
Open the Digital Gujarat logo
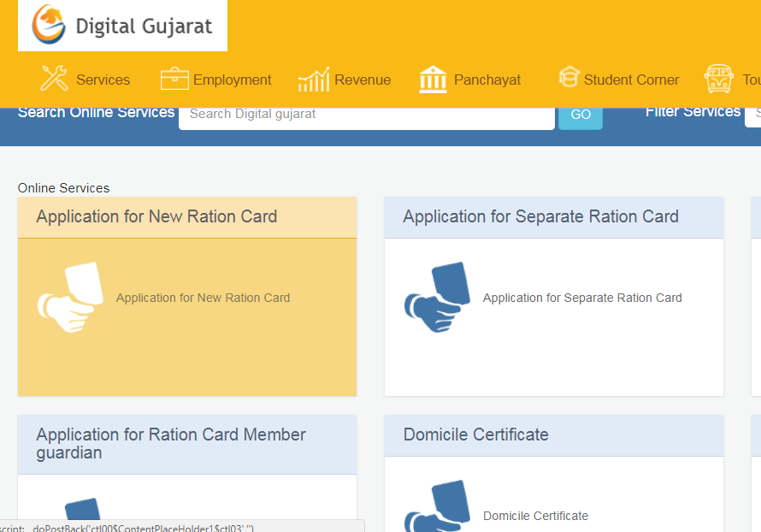coord(120,25)
